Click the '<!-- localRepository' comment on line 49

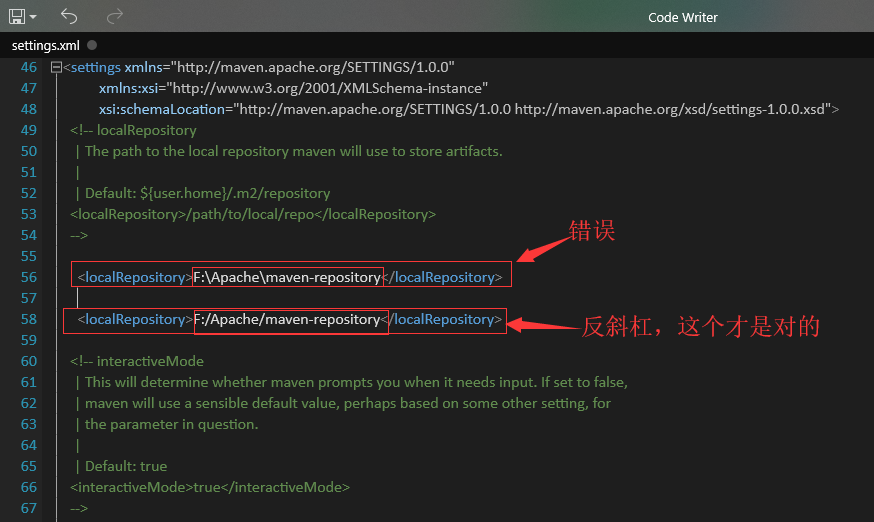[133, 130]
